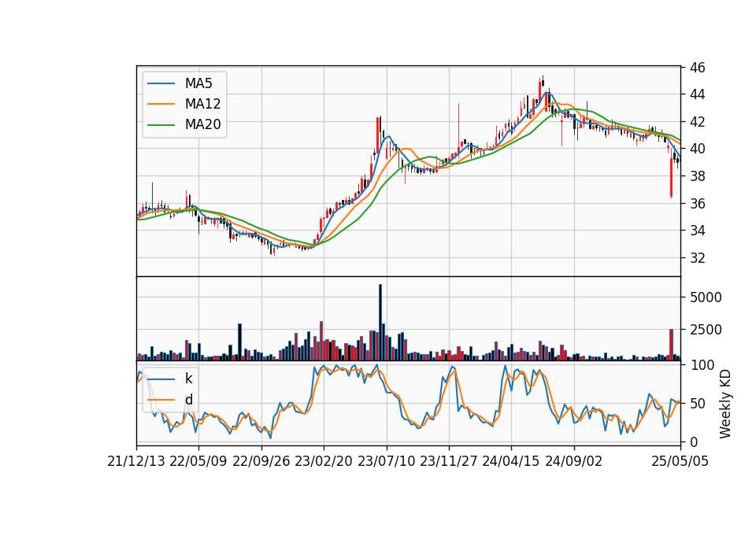Click the 23/07/10 date label
The height and width of the screenshot is (543, 756).
[x=386, y=461]
